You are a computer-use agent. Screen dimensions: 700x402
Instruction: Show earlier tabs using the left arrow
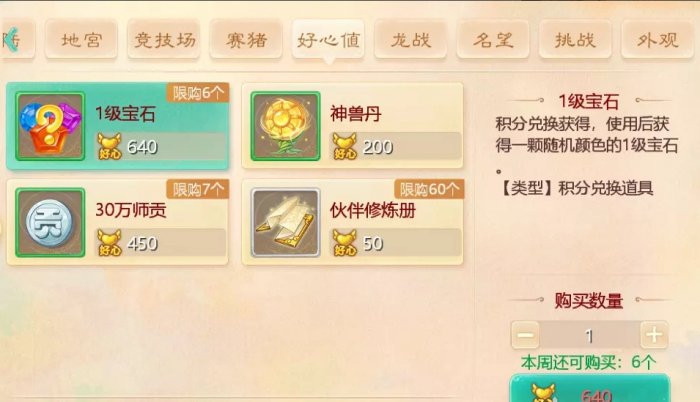[12, 40]
